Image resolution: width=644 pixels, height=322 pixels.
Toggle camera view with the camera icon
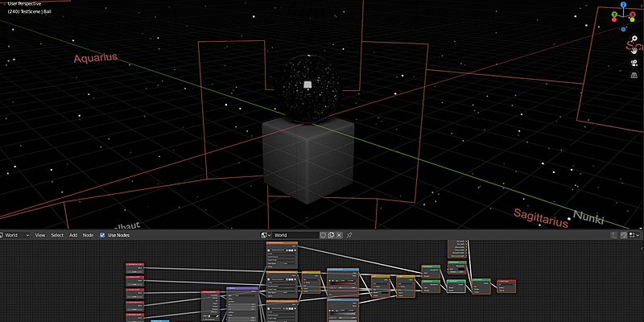(x=634, y=63)
